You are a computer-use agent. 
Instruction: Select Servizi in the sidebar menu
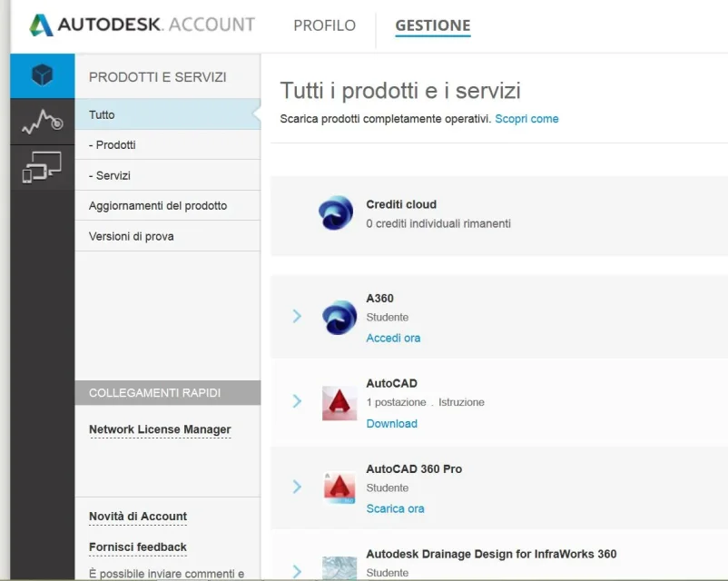[168, 175]
